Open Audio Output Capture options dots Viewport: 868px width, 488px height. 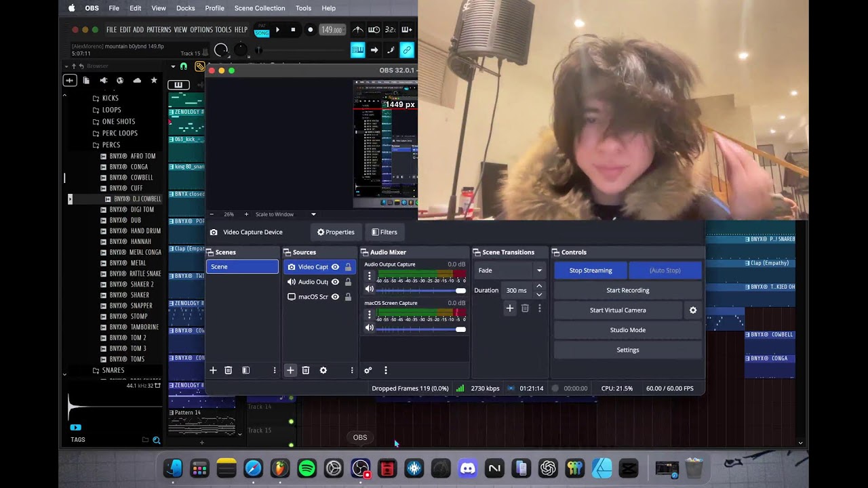pyautogui.click(x=370, y=276)
